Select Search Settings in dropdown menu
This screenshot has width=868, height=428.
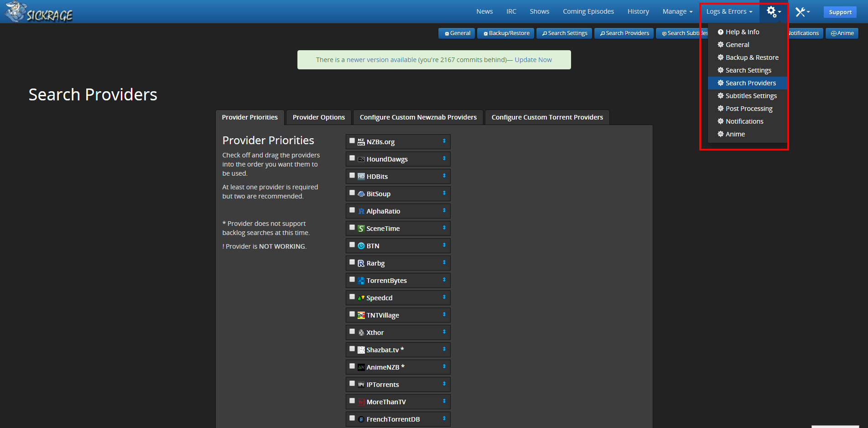pyautogui.click(x=747, y=70)
